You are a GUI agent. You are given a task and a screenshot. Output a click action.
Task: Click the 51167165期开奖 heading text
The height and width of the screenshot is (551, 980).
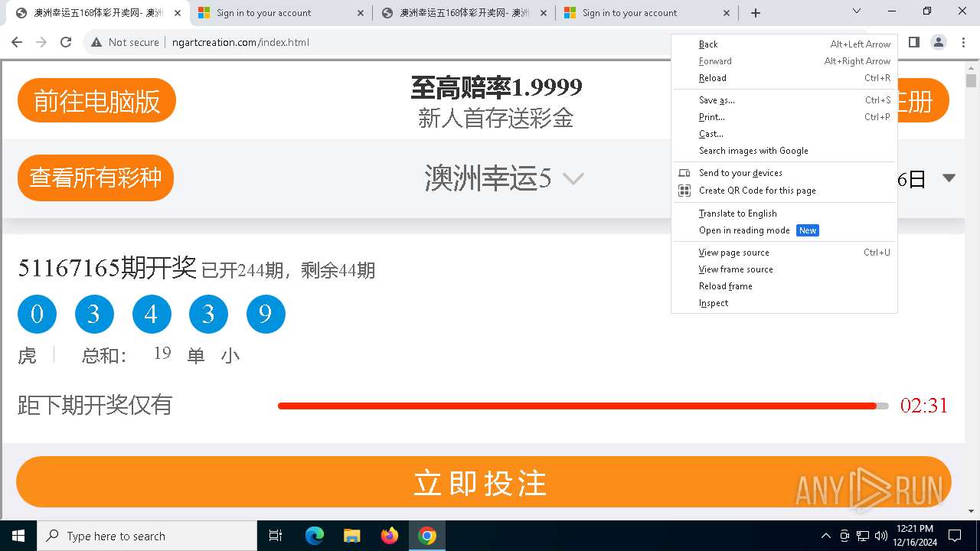(107, 269)
